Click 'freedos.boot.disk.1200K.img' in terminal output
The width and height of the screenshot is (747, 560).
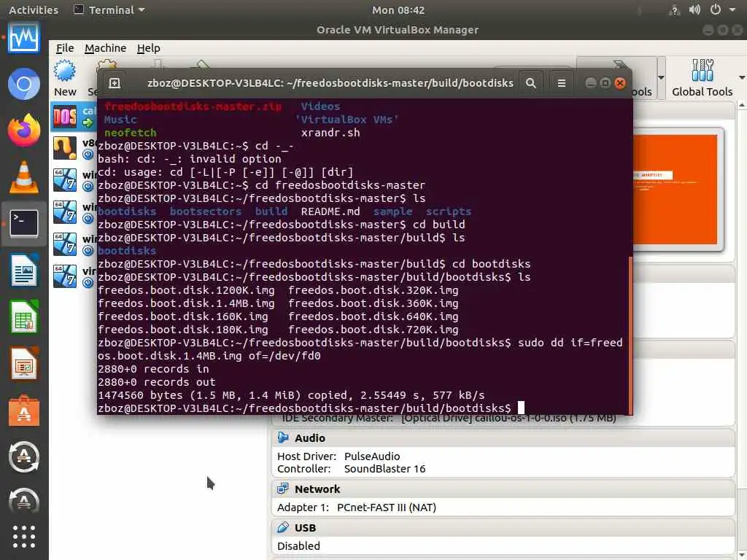tap(186, 290)
